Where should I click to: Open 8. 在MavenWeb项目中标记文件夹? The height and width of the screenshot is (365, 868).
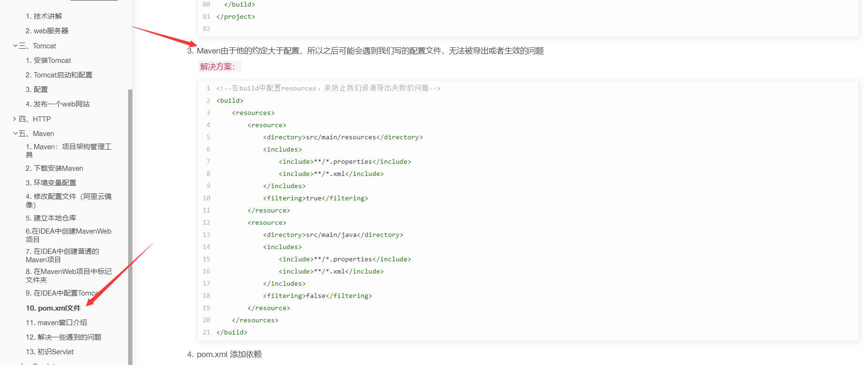coord(69,275)
